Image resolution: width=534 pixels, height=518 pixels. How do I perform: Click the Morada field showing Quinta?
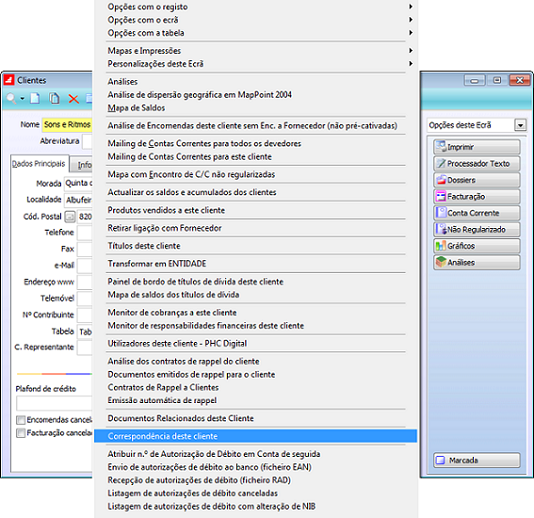pyautogui.click(x=78, y=183)
